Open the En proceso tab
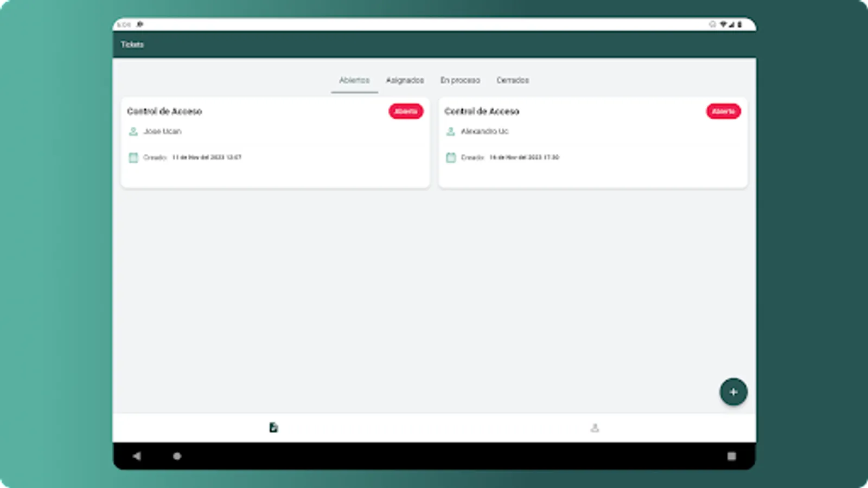This screenshot has width=868, height=488. (x=459, y=80)
